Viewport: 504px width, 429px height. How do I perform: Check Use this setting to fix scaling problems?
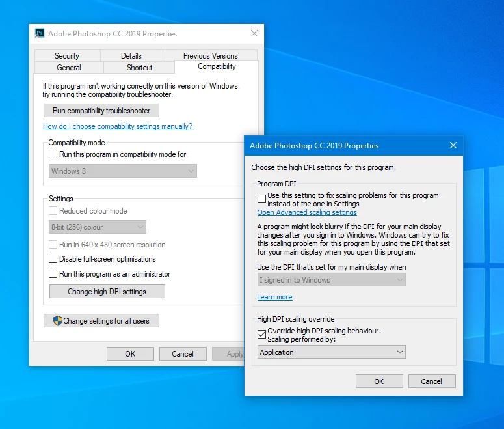261,199
